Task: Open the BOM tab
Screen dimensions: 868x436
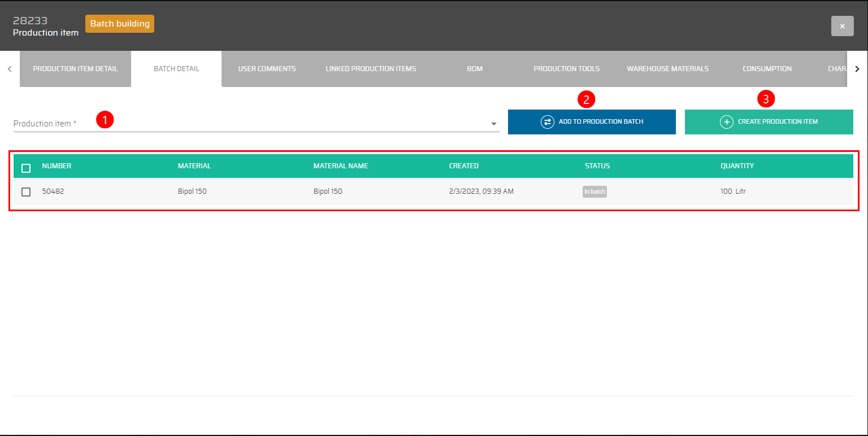Action: [x=475, y=69]
